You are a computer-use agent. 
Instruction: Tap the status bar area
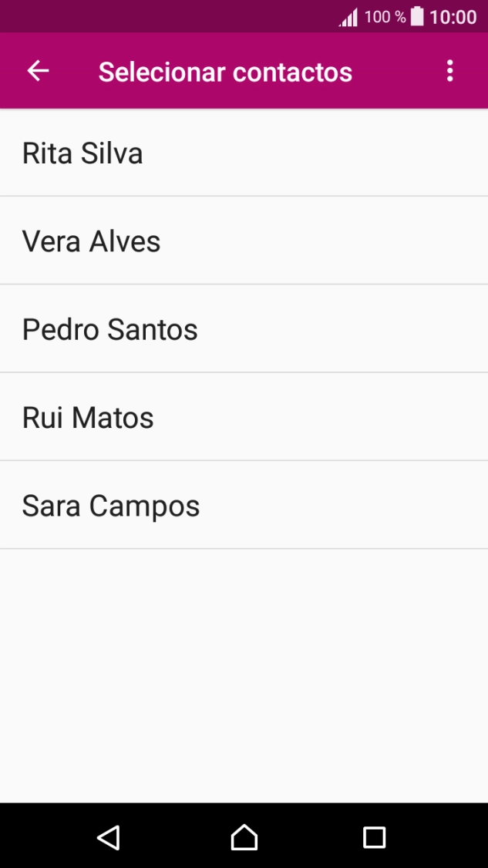point(244,15)
